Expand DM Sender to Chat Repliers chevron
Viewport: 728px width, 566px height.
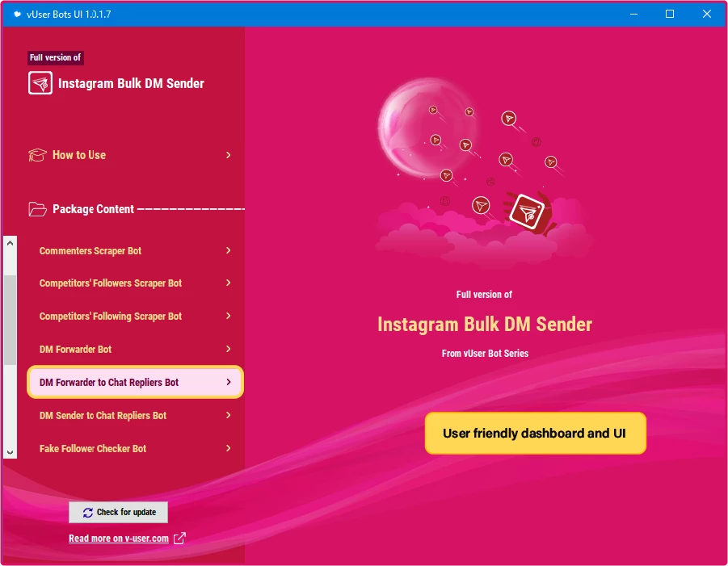coord(229,415)
